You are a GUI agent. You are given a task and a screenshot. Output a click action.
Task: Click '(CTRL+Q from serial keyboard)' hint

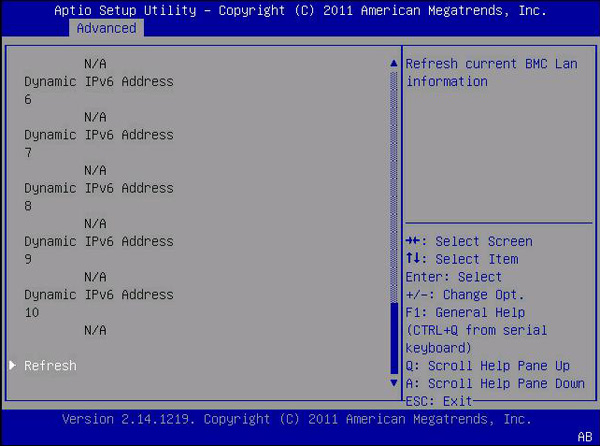pos(476,339)
